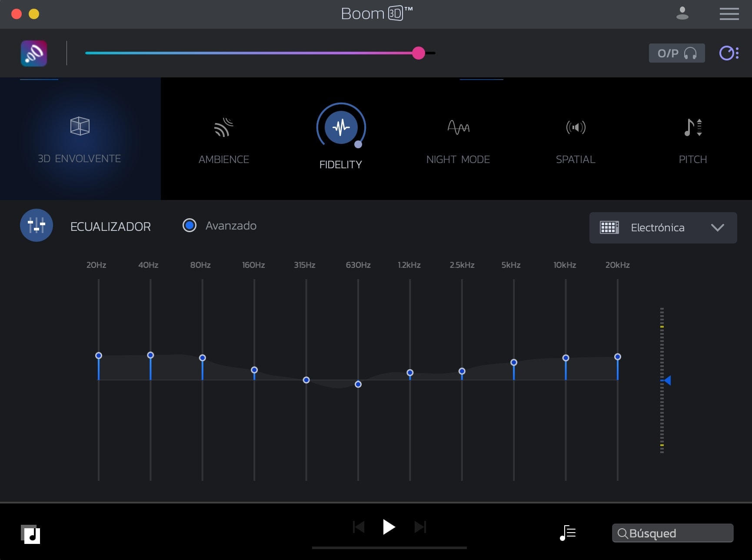Click the Ecualizador sliders icon

coord(37,225)
